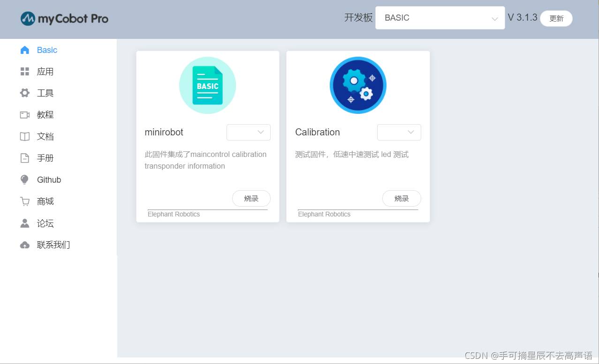Image resolution: width=599 pixels, height=364 pixels.
Task: Click the minirobot description mentioning maincontrol calibration
Action: [x=205, y=160]
